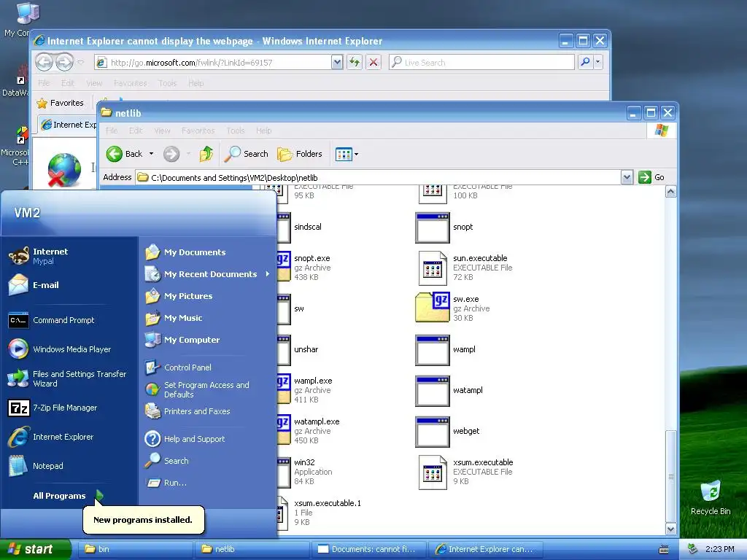
Task: Open the Back history dropdown arrow
Action: click(x=152, y=154)
